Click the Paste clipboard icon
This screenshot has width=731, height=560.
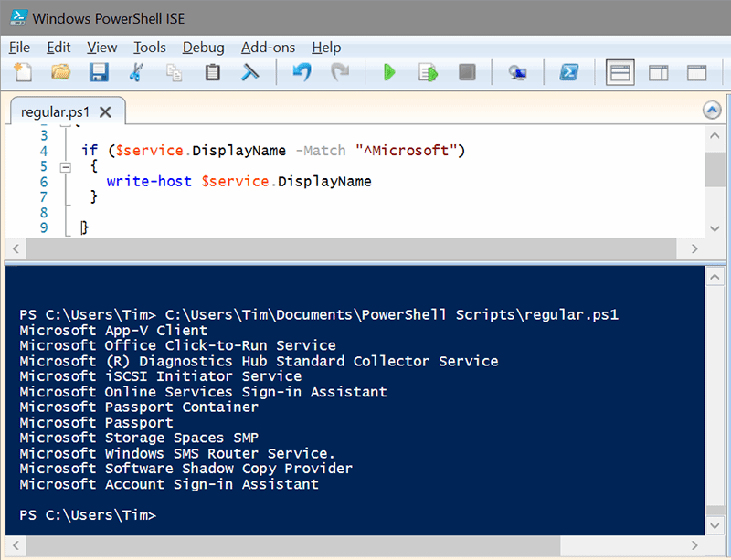click(x=213, y=72)
